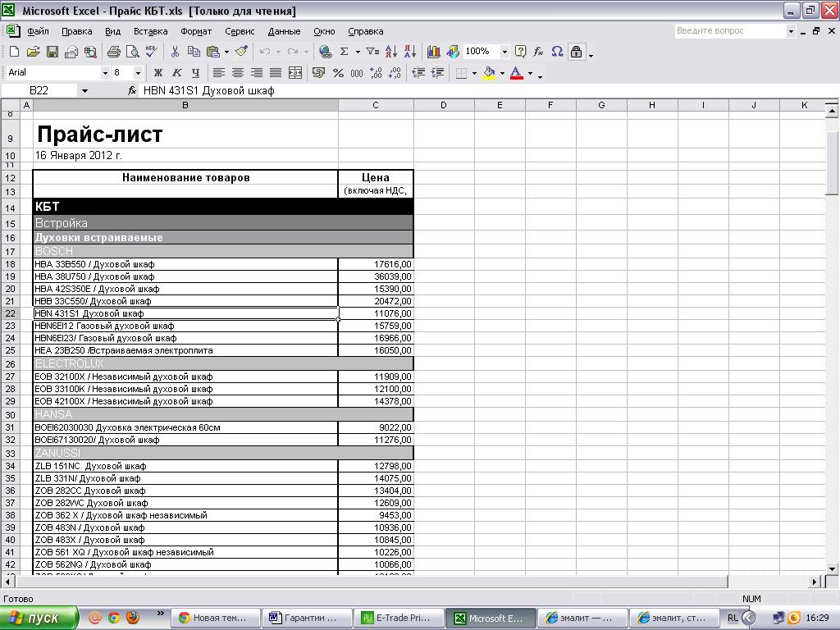Toggle italic К formatting
The image size is (840, 630).
coord(177,72)
